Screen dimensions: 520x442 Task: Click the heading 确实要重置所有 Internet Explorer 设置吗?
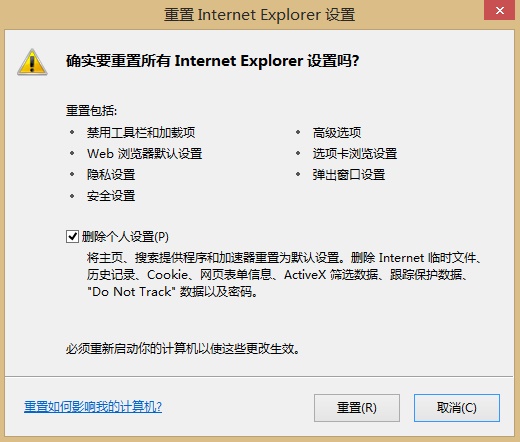click(212, 61)
